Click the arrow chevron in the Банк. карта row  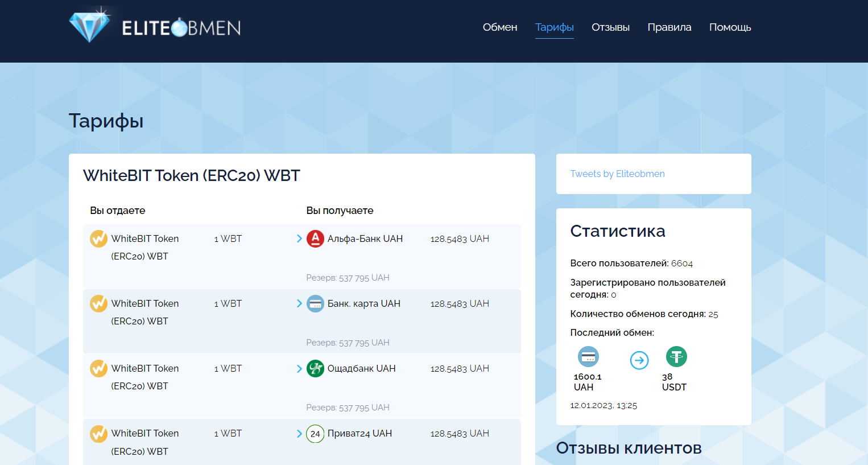point(299,303)
